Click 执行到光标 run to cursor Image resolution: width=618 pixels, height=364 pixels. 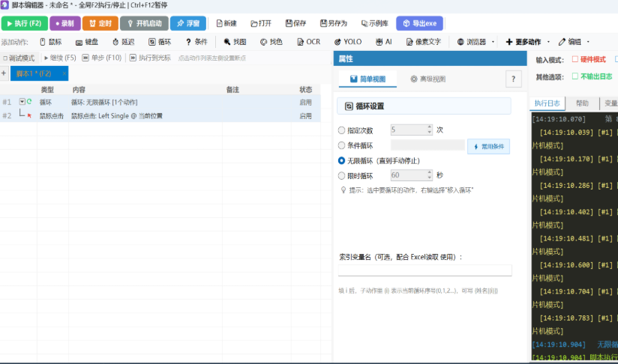coord(150,58)
